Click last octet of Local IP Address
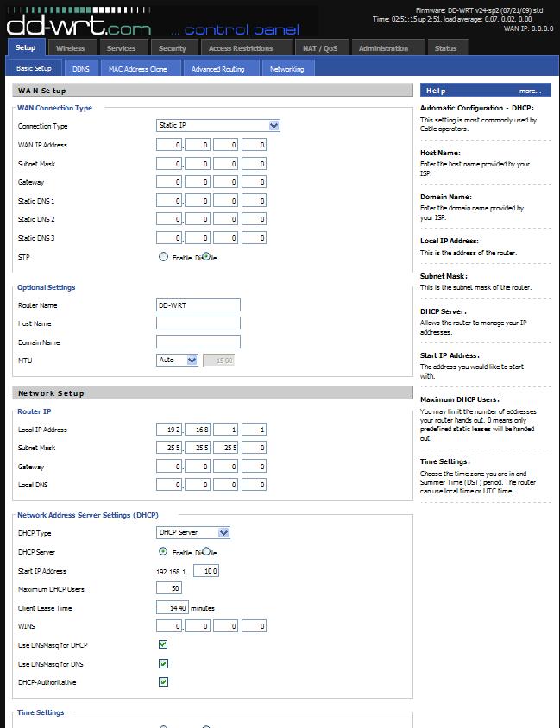 point(254,430)
